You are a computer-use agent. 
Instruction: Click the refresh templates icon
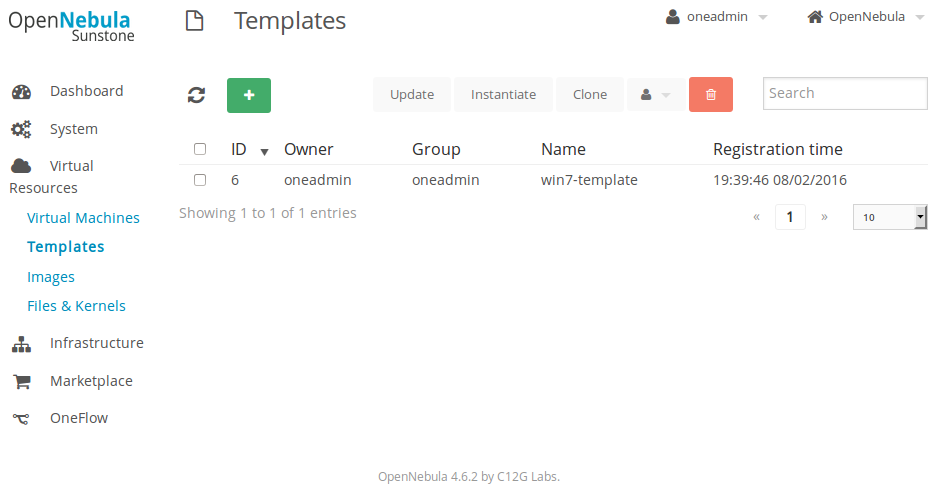tap(197, 95)
